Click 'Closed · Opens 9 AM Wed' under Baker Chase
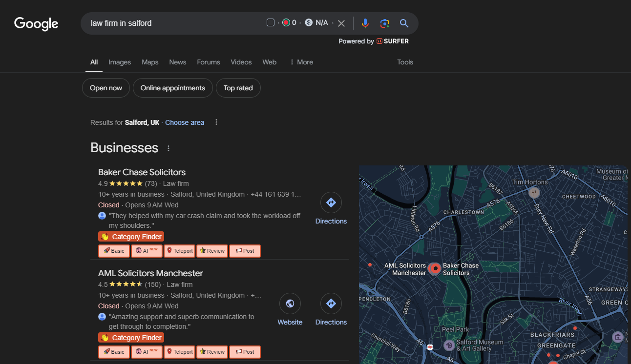The height and width of the screenshot is (364, 631). point(138,205)
